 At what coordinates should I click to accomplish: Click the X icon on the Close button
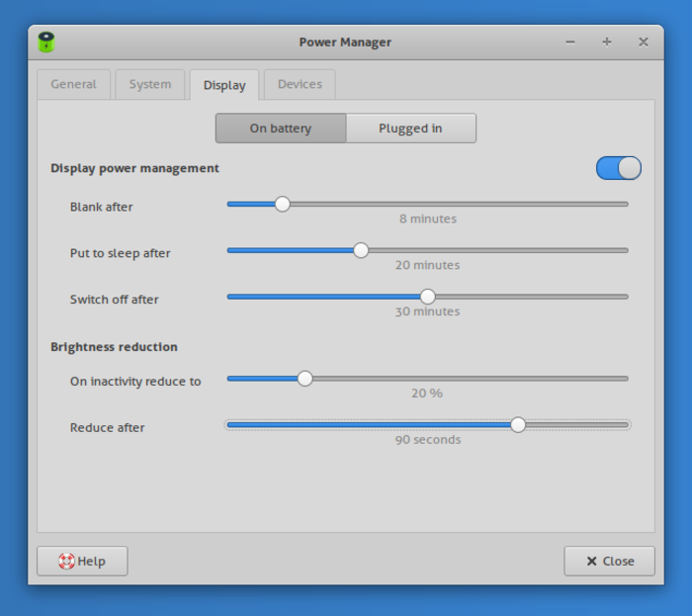tap(592, 562)
